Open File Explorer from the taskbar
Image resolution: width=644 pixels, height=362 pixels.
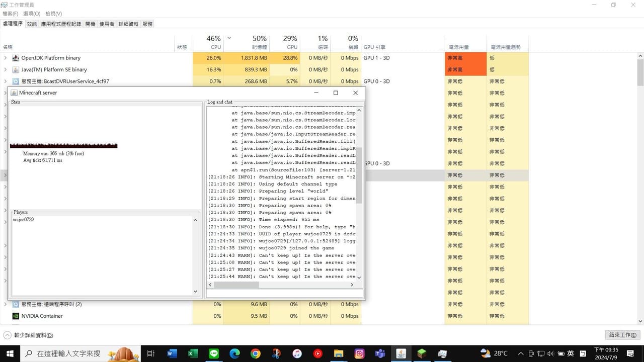point(339,353)
